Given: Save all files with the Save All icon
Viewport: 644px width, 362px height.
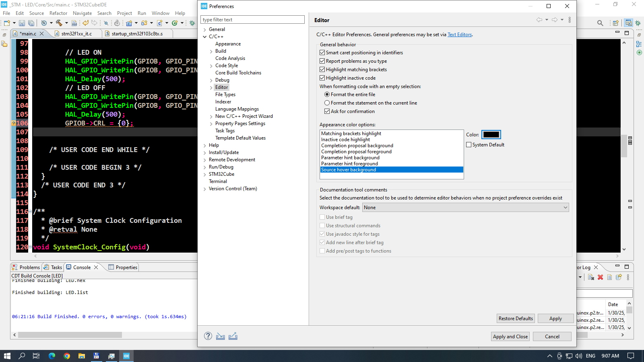Looking at the screenshot, I should point(31,23).
